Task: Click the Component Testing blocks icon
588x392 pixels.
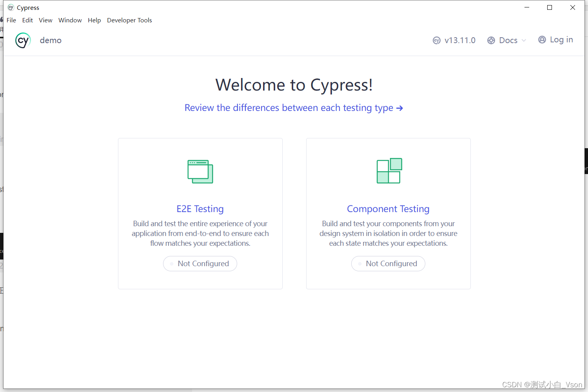Action: click(389, 171)
